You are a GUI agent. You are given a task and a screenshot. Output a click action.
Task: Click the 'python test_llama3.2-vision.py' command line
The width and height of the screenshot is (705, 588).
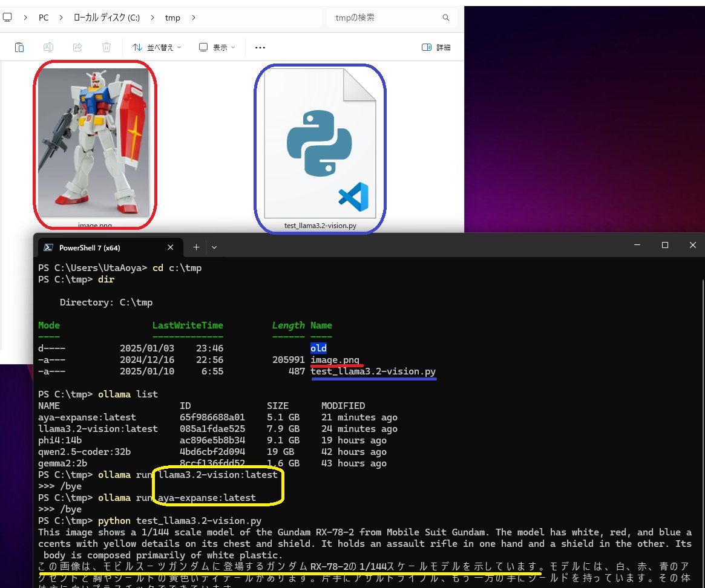(180, 521)
